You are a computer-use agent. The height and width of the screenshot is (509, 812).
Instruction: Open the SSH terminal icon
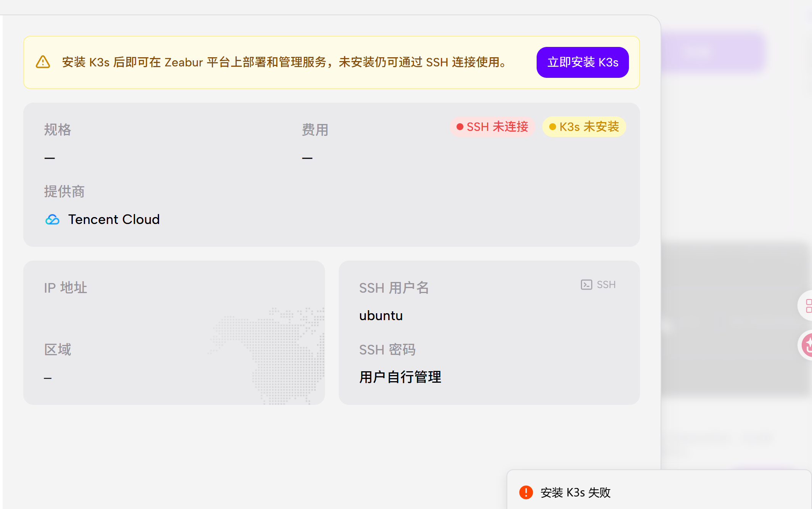(585, 284)
